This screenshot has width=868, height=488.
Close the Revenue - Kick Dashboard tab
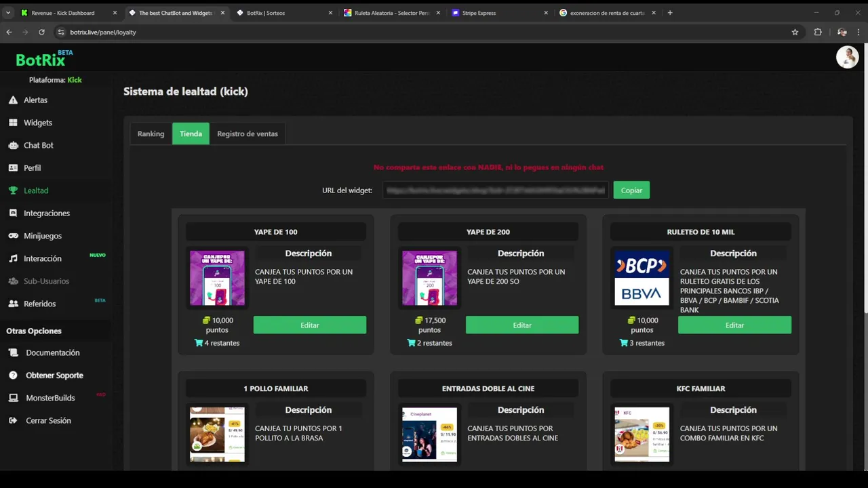pyautogui.click(x=115, y=13)
